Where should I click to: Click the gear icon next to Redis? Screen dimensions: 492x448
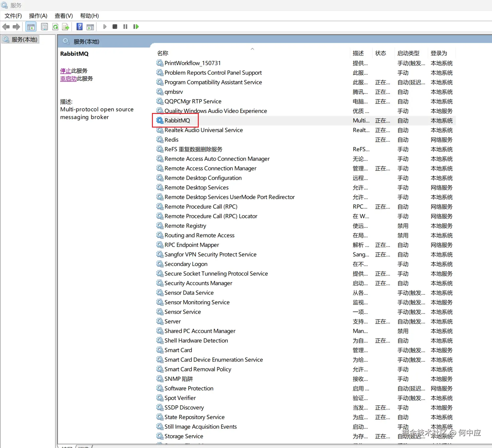coord(160,140)
